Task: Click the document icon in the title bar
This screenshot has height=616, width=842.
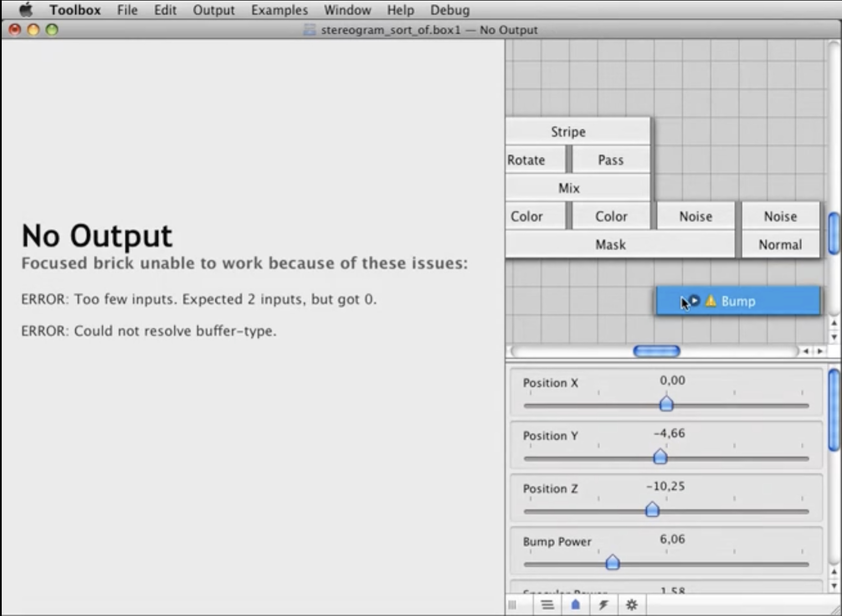Action: tap(309, 30)
